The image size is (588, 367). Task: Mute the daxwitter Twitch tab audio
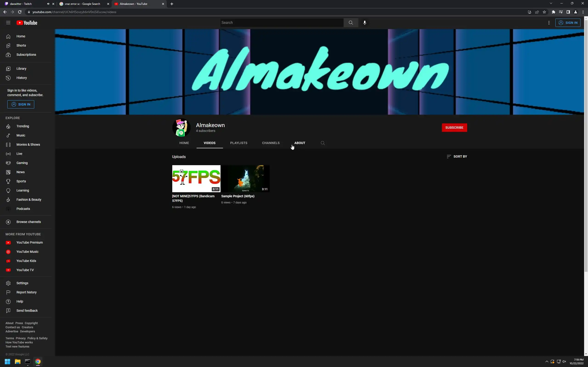click(48, 4)
